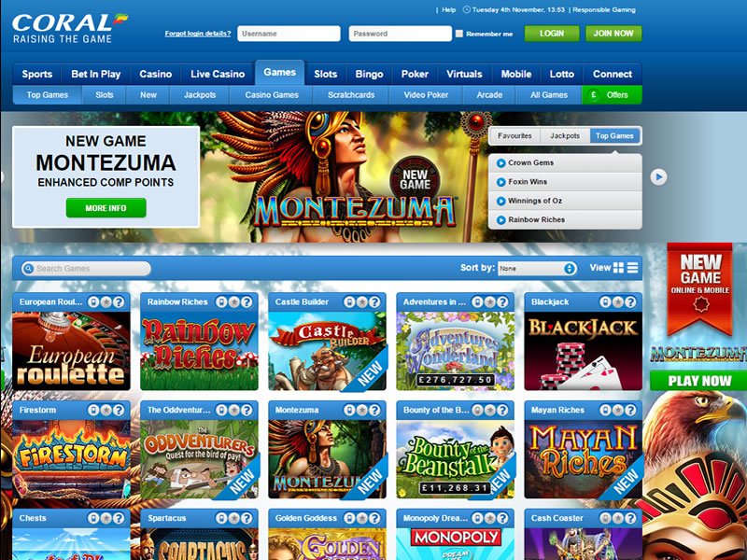Viewport: 747px width, 560px height.
Task: Click the favourite star on Rainbow Riches
Action: [234, 301]
